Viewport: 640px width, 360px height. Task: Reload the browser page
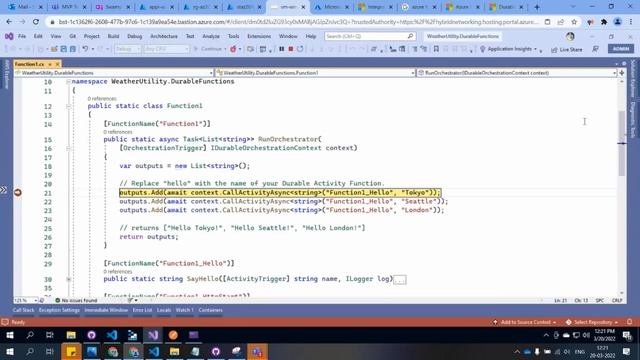36,22
